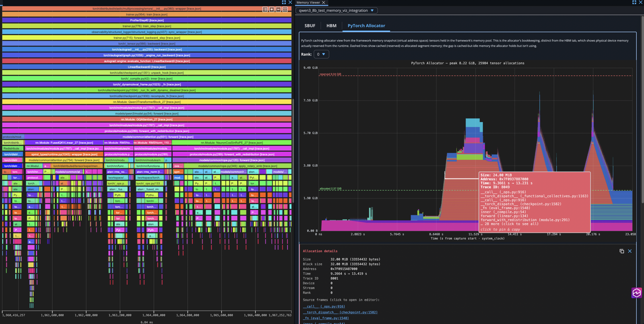Close the Memory Viewer panel
The width and height of the screenshot is (644, 324).
pos(641,2)
